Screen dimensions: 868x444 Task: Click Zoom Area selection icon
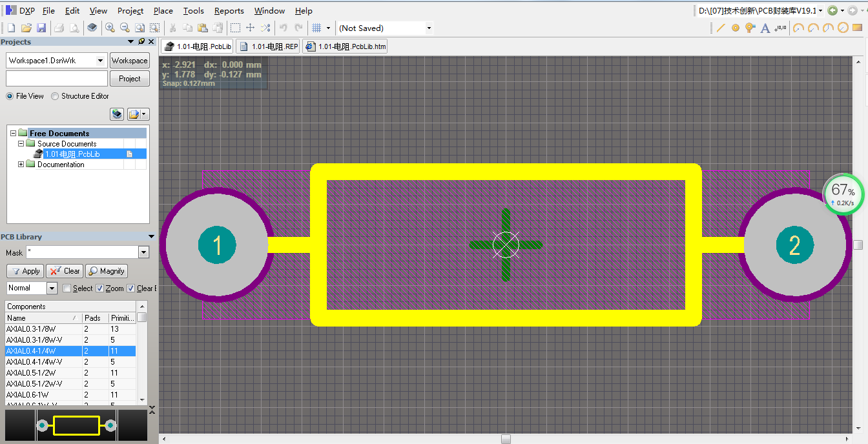pyautogui.click(x=155, y=28)
